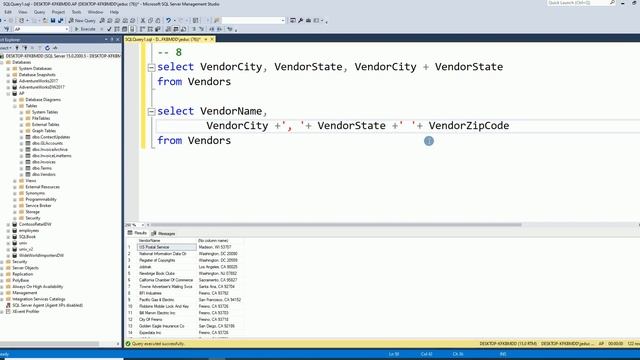Click the editor horizontal scrollbar
This screenshot has width=640, height=360.
click(336, 225)
